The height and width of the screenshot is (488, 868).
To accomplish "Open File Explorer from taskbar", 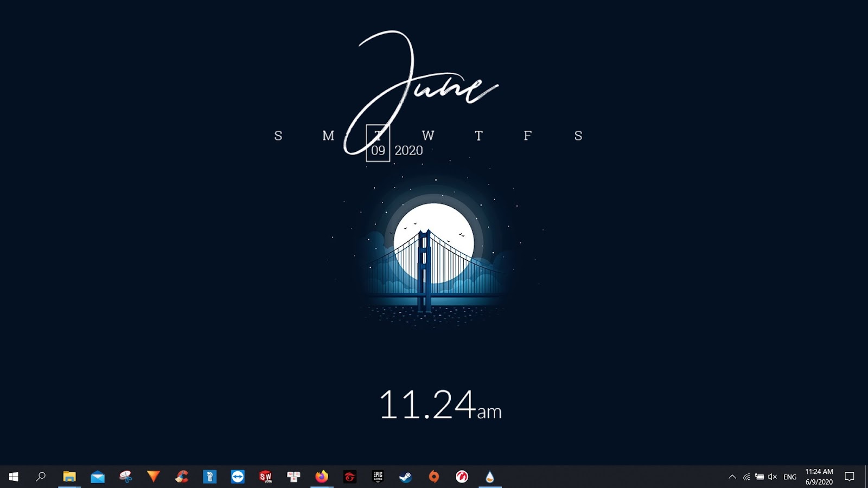I will [x=69, y=477].
